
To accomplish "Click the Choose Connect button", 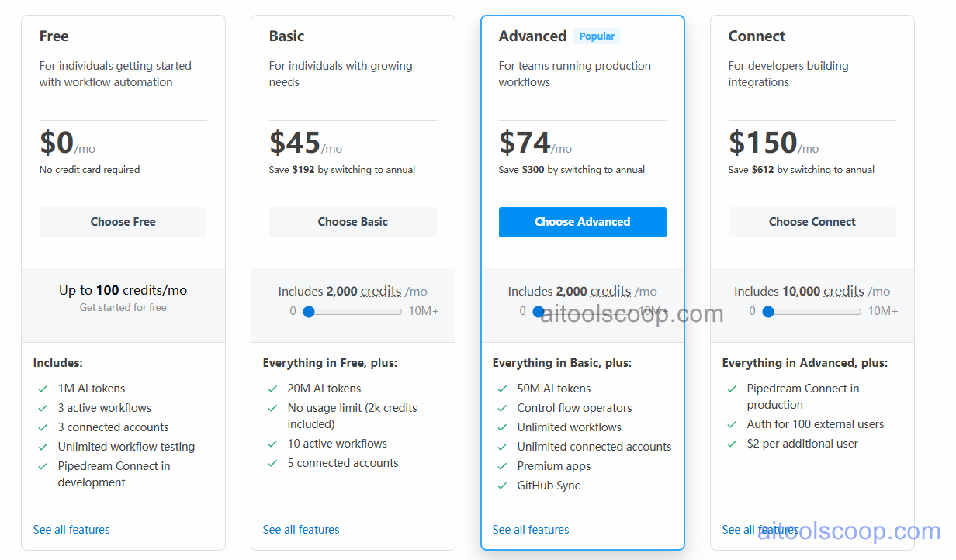I will tap(812, 222).
